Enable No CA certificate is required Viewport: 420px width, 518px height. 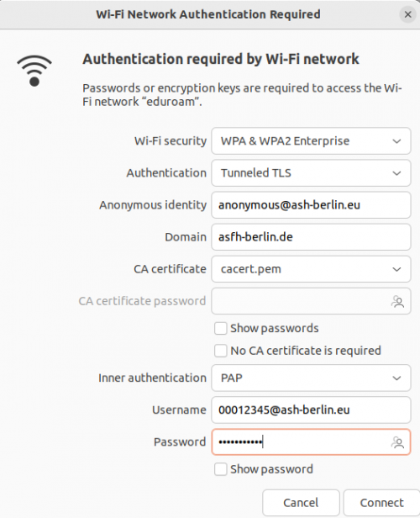click(220, 351)
